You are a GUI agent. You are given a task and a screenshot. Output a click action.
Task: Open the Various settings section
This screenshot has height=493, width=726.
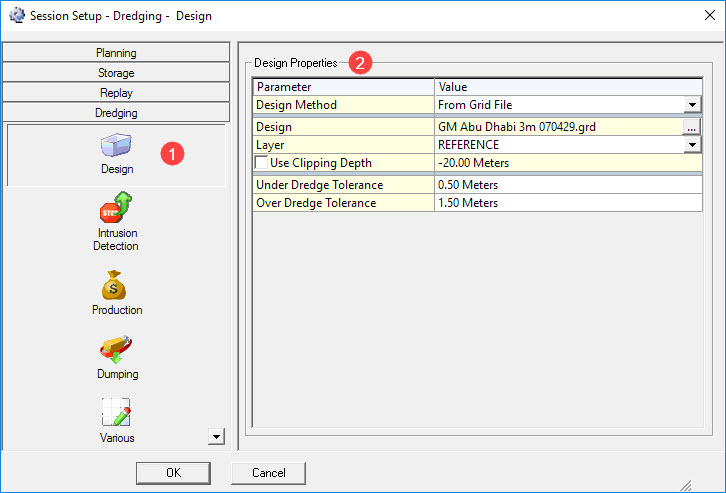pos(117,421)
